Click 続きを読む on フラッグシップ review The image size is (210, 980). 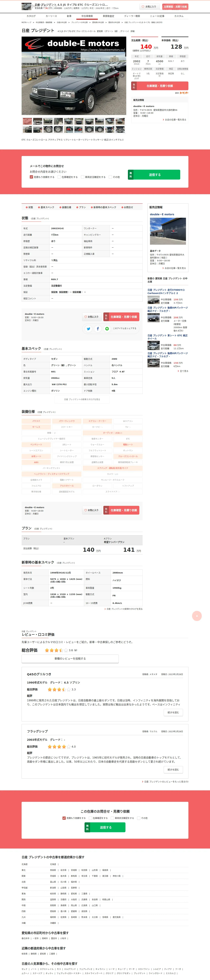pyautogui.click(x=173, y=769)
